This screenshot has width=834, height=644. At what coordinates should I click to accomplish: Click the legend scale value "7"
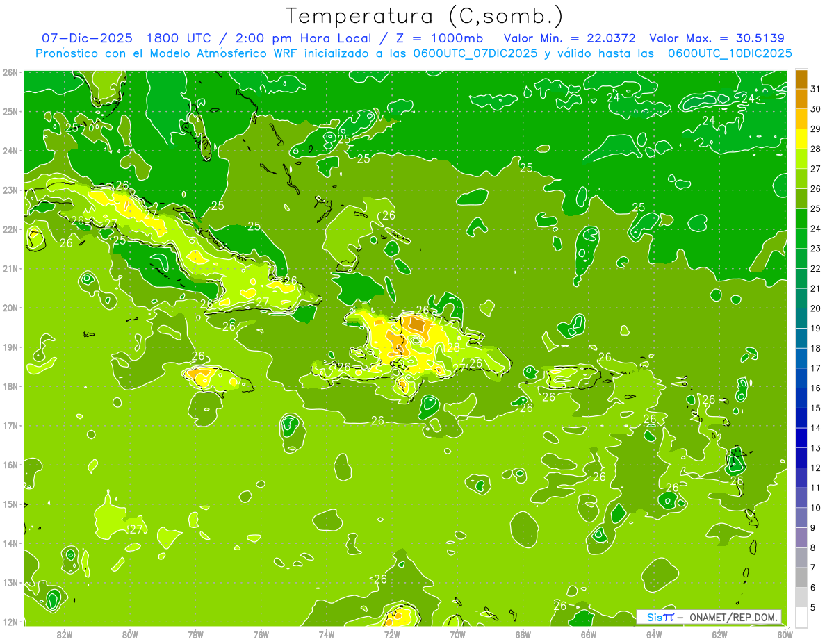[x=814, y=568]
